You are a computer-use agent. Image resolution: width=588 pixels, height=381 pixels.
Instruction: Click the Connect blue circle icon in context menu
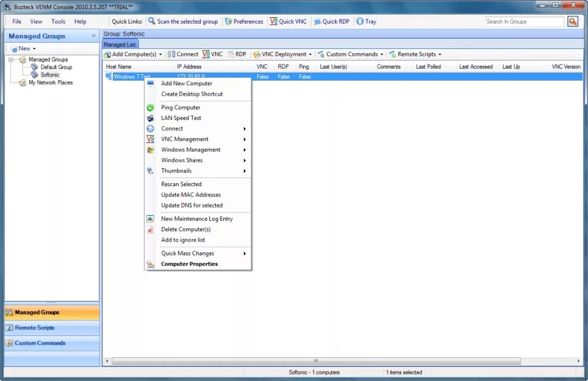coord(150,129)
